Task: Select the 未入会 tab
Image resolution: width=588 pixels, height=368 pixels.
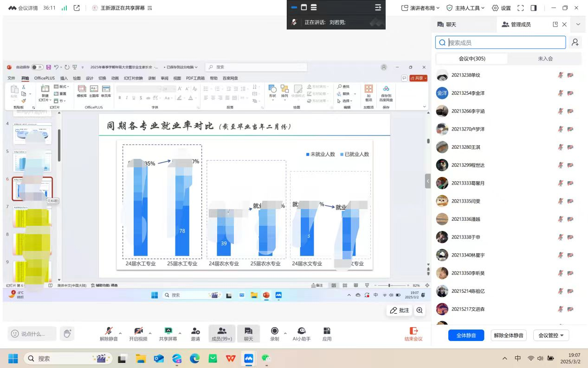Action: [x=545, y=59]
